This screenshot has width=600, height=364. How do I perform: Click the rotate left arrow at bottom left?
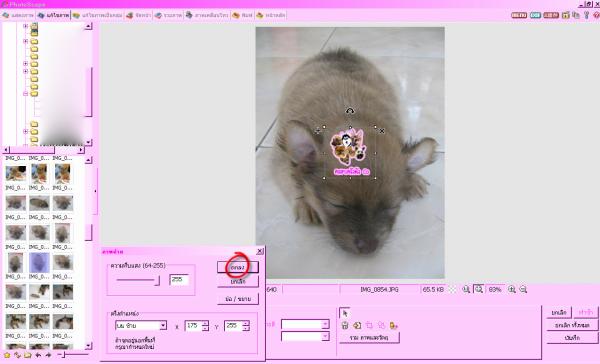(38, 355)
